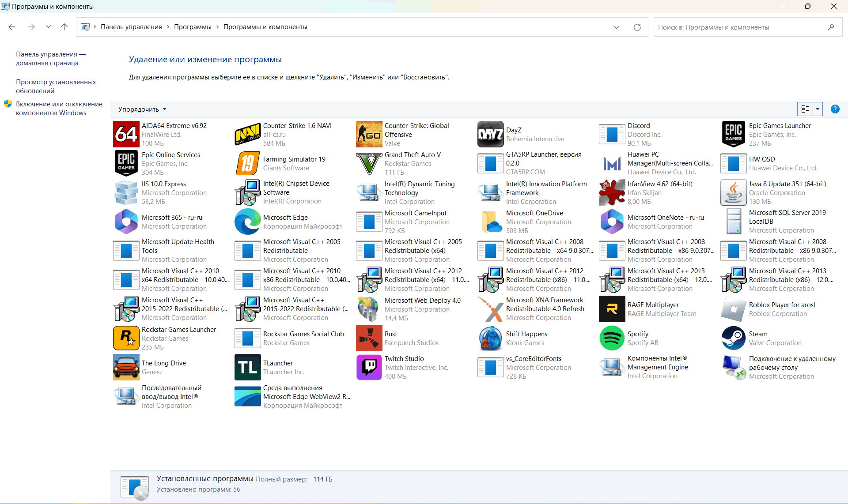
Task: Click the Java 8 Update icon
Action: pos(734,192)
